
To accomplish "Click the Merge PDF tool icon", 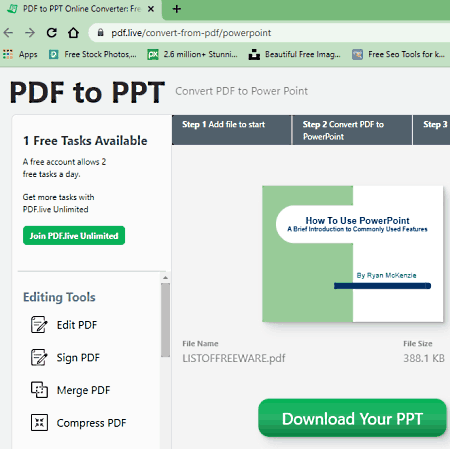I will 39,390.
